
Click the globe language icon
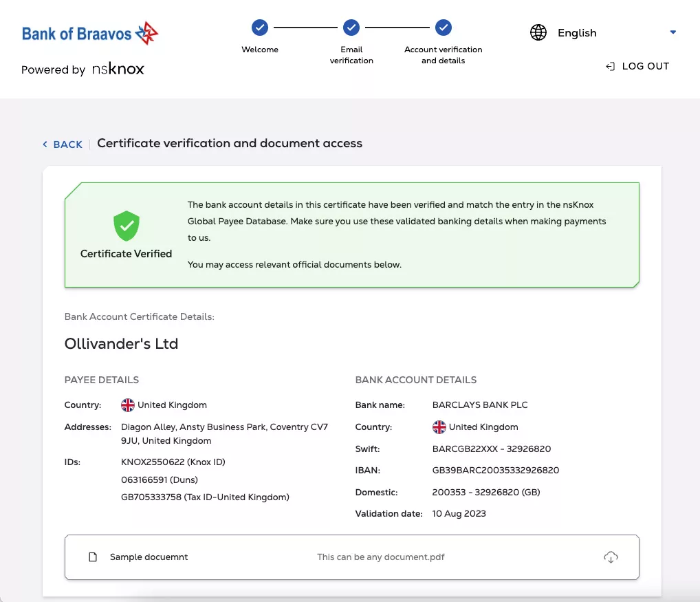point(538,32)
